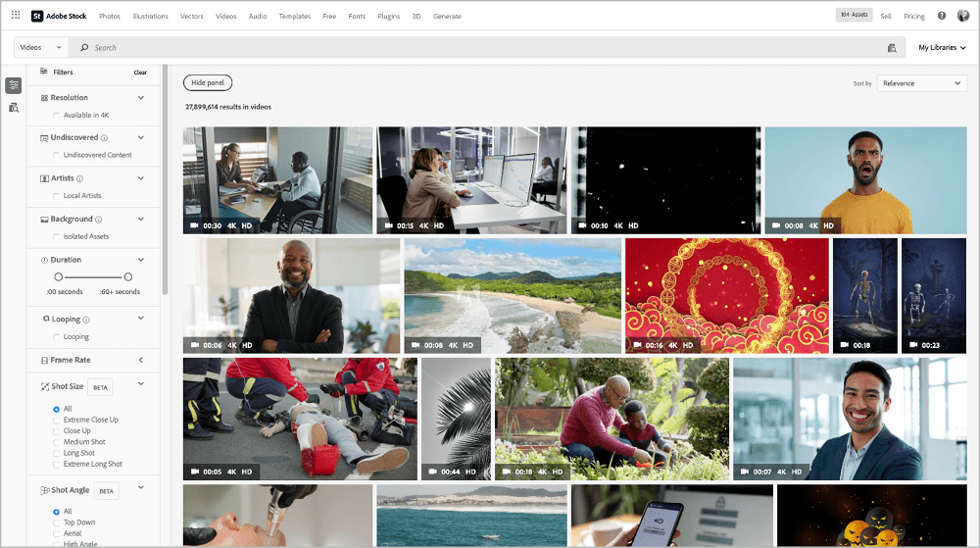Check Extreme Close Up shot size
Image resolution: width=980 pixels, height=548 pixels.
56,421
